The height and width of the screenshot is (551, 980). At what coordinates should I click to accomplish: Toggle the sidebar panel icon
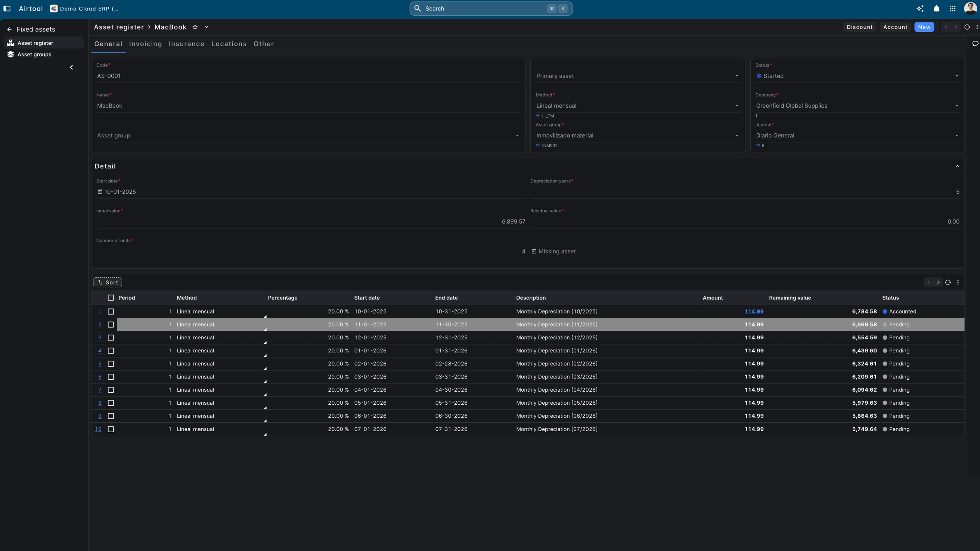pos(7,8)
